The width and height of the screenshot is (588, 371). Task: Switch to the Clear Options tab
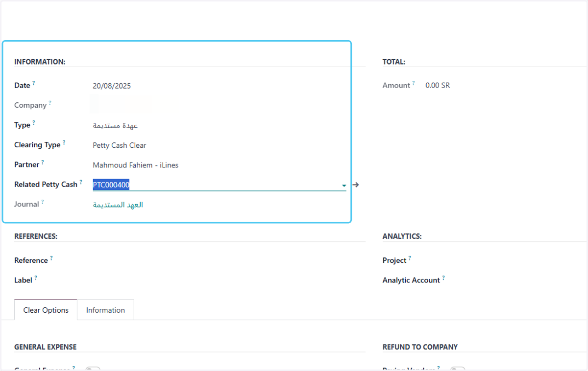point(46,310)
